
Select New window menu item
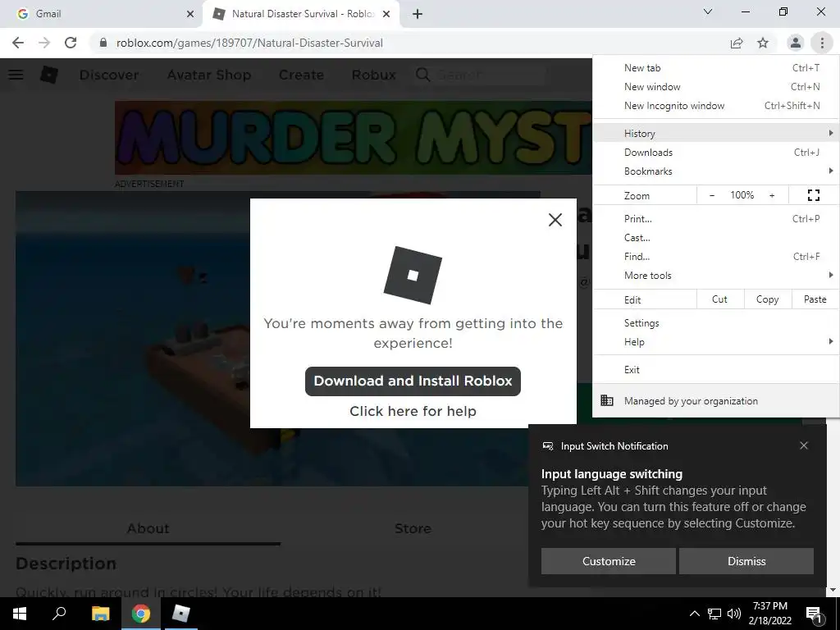point(715,87)
